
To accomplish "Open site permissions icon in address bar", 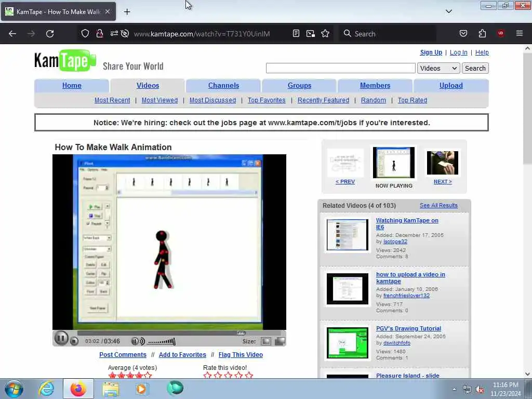I will (x=114, y=34).
